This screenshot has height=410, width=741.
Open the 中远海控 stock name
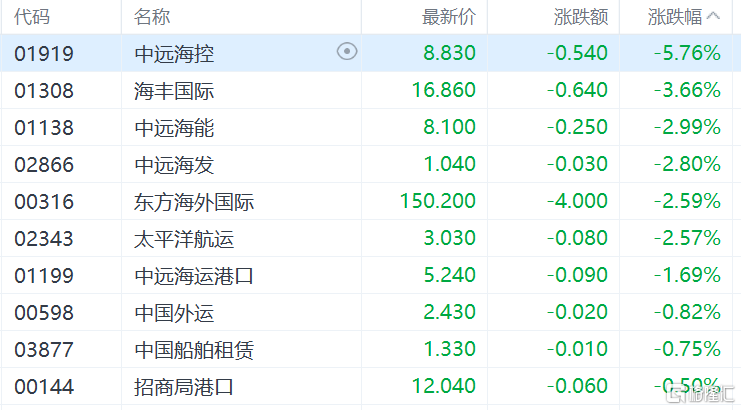(x=174, y=53)
